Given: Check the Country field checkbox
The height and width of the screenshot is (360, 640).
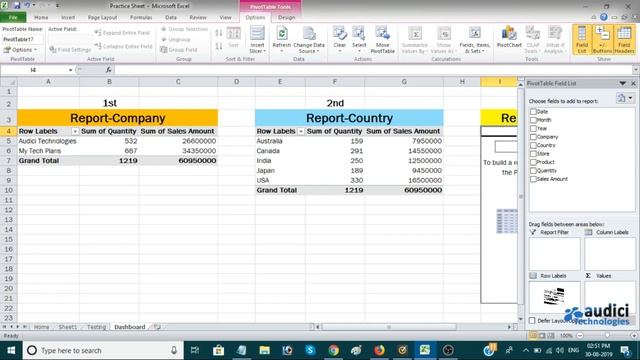Looking at the screenshot, I should coord(533,145).
